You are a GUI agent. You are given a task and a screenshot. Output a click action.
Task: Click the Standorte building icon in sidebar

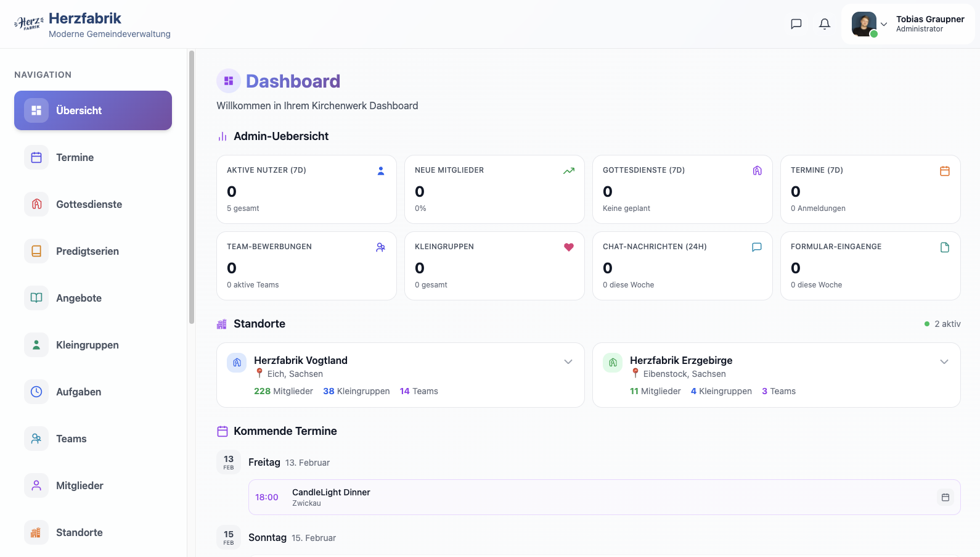36,532
